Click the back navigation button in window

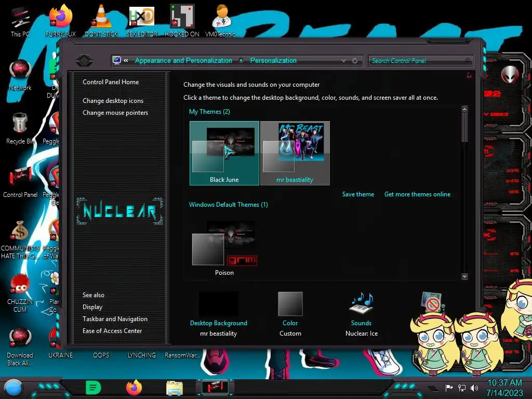84,61
